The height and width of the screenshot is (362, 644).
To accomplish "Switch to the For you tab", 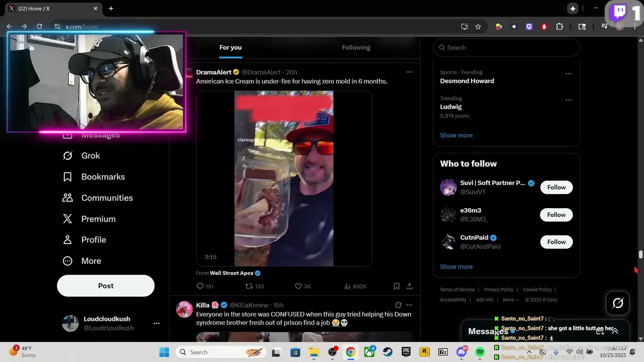I will coord(230,48).
